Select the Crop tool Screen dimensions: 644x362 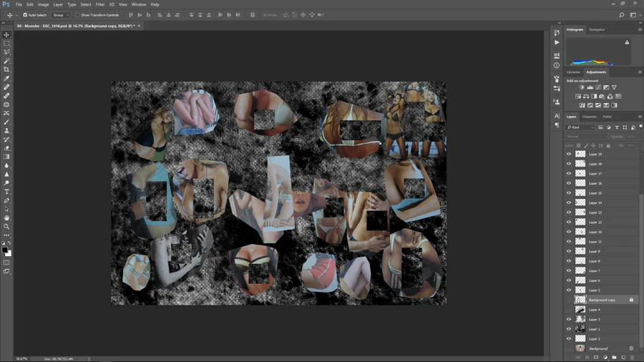pyautogui.click(x=6, y=69)
